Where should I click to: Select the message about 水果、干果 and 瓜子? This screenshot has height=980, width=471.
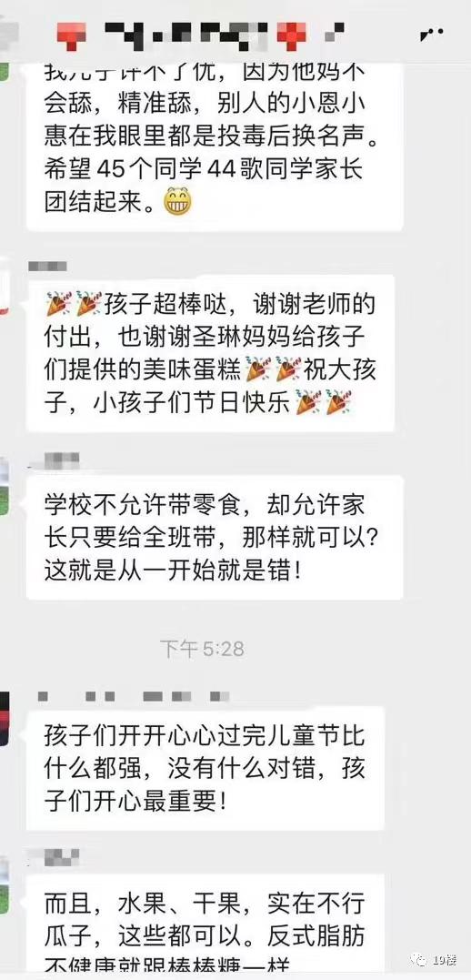coord(205,926)
